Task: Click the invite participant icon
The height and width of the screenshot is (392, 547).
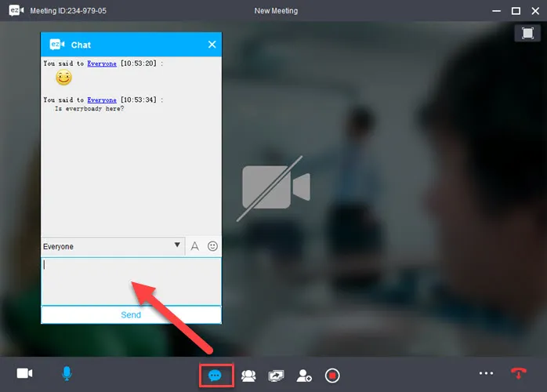Action: 304,376
